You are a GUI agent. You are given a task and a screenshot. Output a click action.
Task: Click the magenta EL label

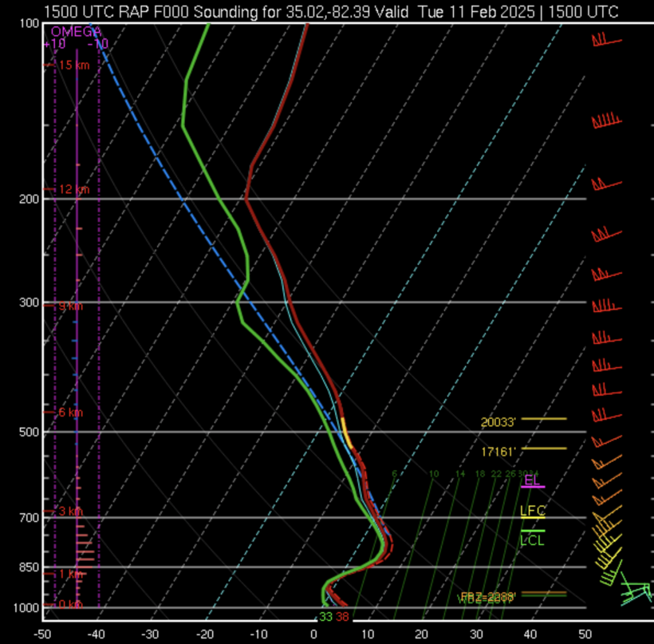pos(532,480)
